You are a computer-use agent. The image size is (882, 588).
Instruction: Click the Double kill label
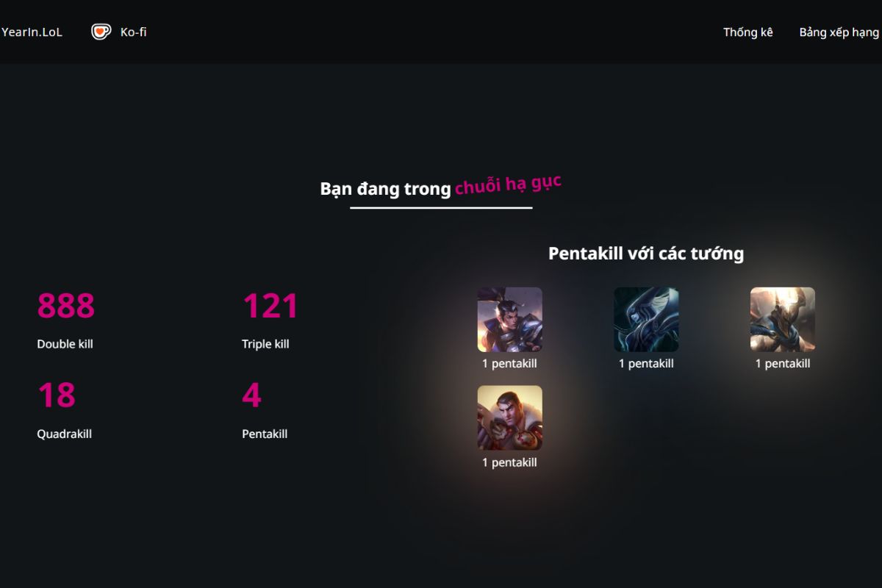point(65,344)
